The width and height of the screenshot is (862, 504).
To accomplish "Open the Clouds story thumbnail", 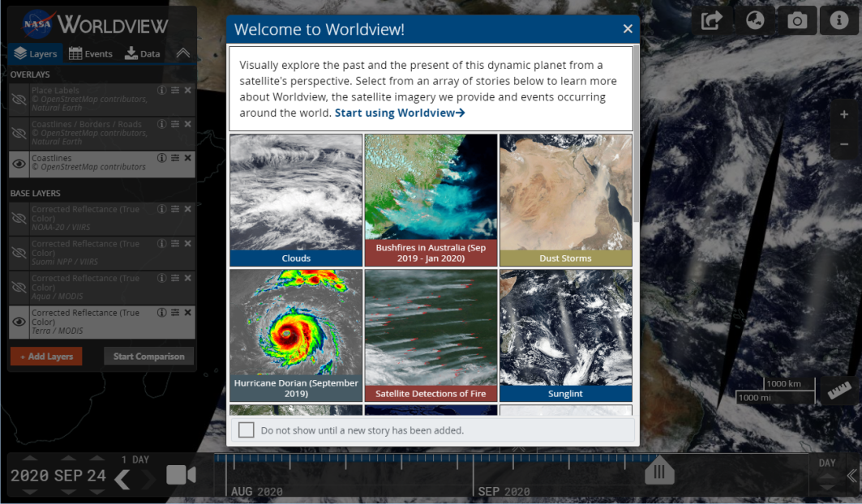I will [296, 200].
